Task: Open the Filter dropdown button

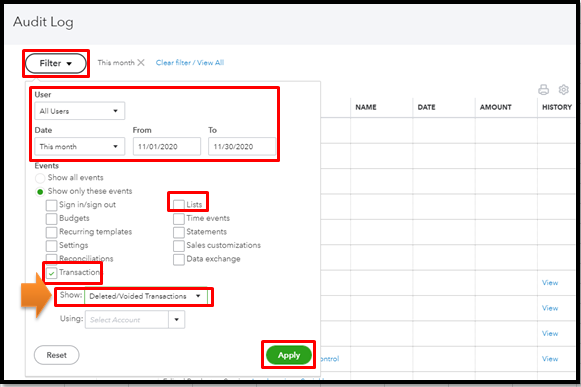Action: click(56, 63)
